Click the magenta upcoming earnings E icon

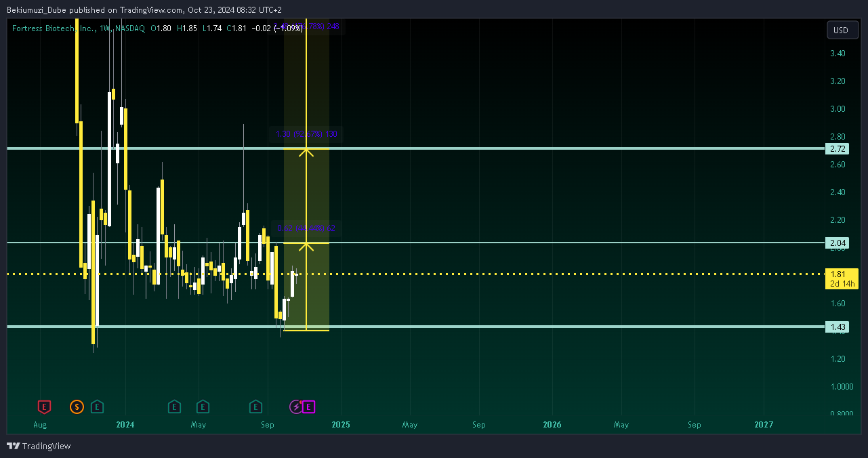click(x=309, y=407)
